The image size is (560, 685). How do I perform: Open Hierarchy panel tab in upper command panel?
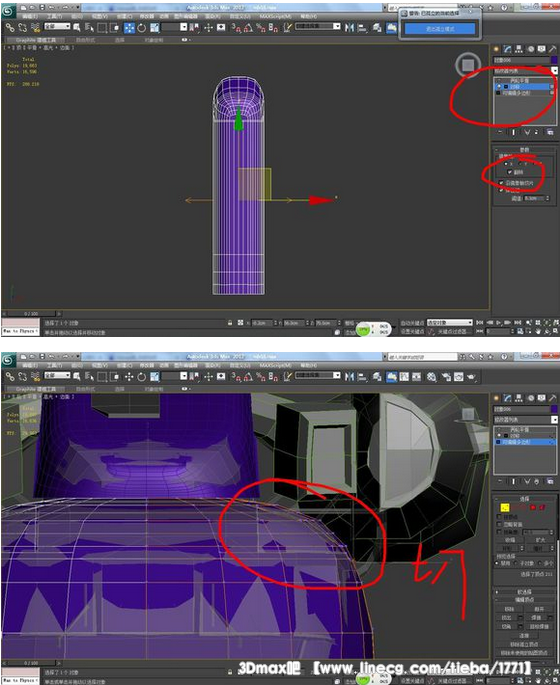[x=519, y=49]
